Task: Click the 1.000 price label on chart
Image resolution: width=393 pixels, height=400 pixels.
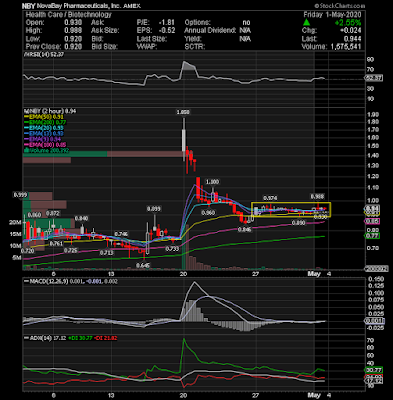Action: click(212, 182)
